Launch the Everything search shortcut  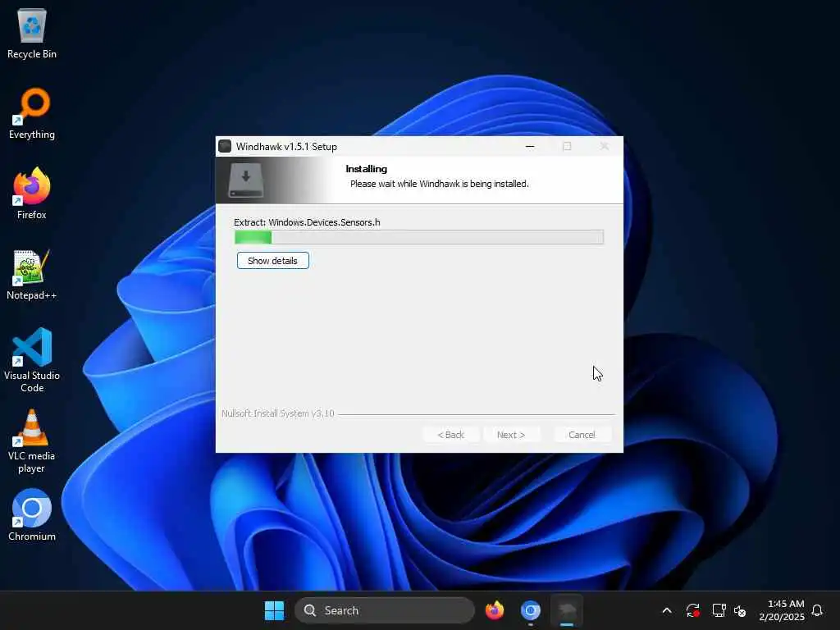point(32,113)
